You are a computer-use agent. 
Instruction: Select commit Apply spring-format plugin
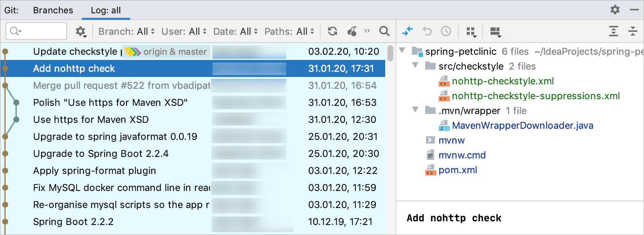[193, 171]
